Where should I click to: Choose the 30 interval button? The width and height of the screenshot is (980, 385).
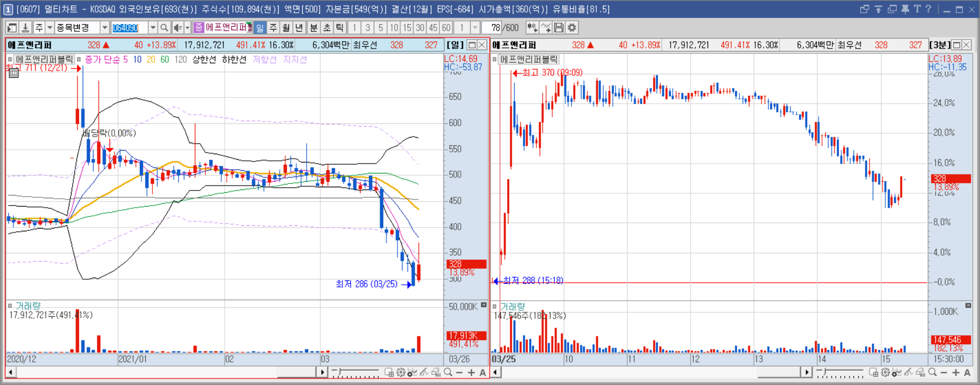pyautogui.click(x=420, y=28)
